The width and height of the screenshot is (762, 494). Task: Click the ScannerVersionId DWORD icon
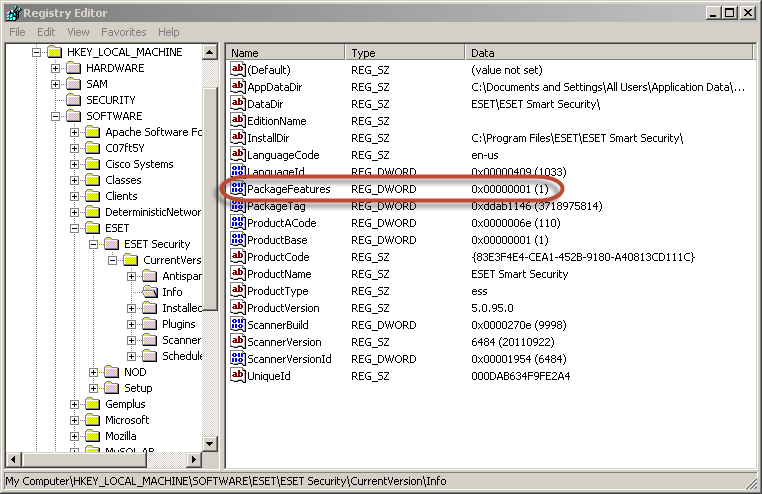(238, 358)
